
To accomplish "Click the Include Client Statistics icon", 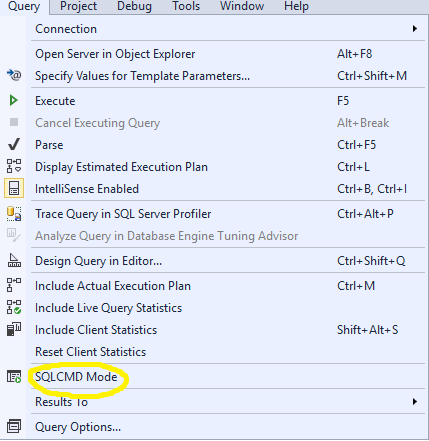I will click(14, 329).
